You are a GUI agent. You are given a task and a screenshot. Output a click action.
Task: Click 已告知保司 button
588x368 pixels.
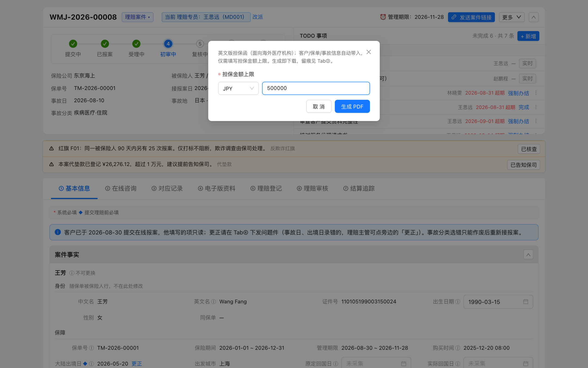point(523,165)
